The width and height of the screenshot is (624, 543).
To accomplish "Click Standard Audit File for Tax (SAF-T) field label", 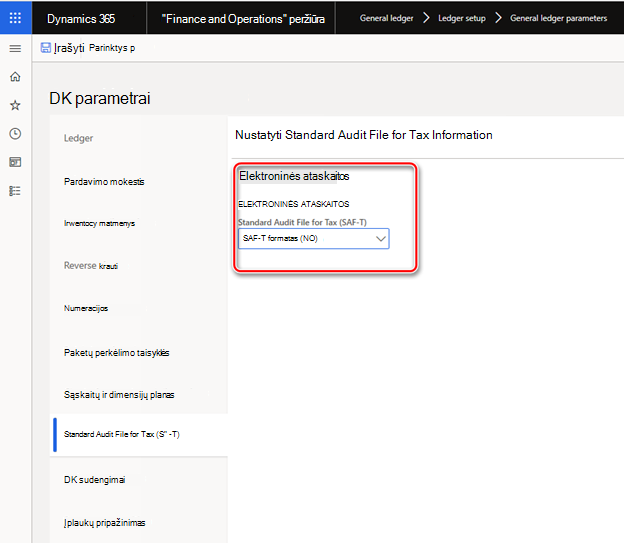I will tap(302, 222).
